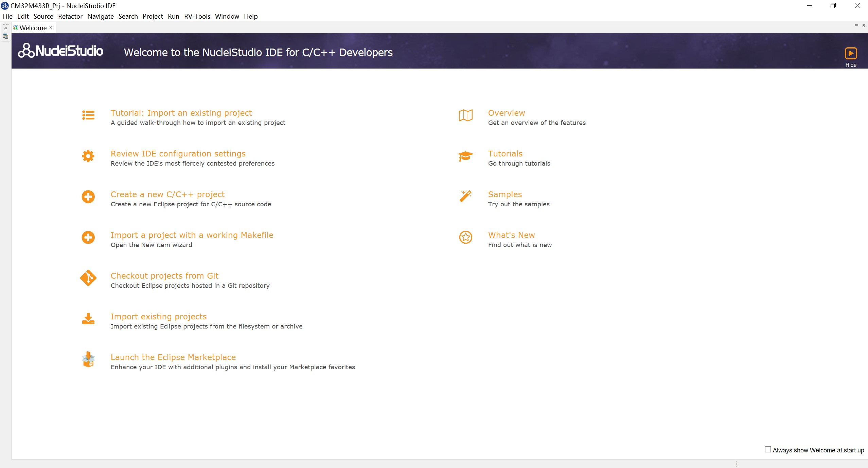
Task: Open the Navigate menu
Action: (x=101, y=16)
